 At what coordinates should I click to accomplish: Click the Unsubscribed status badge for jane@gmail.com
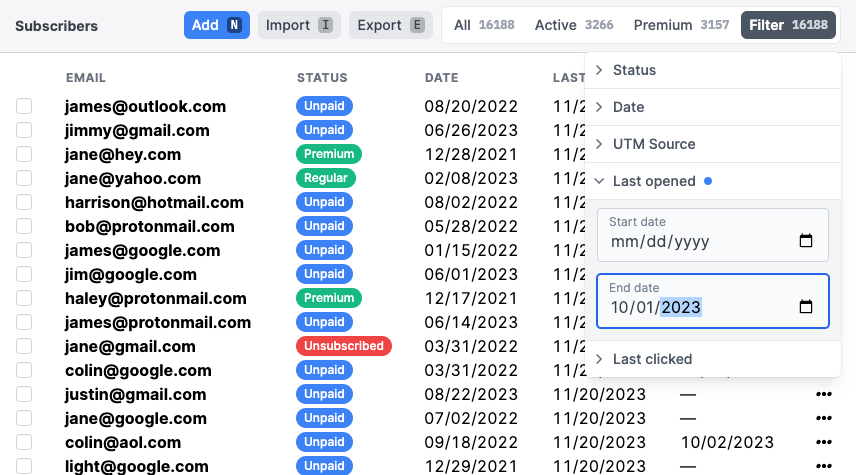(x=343, y=346)
